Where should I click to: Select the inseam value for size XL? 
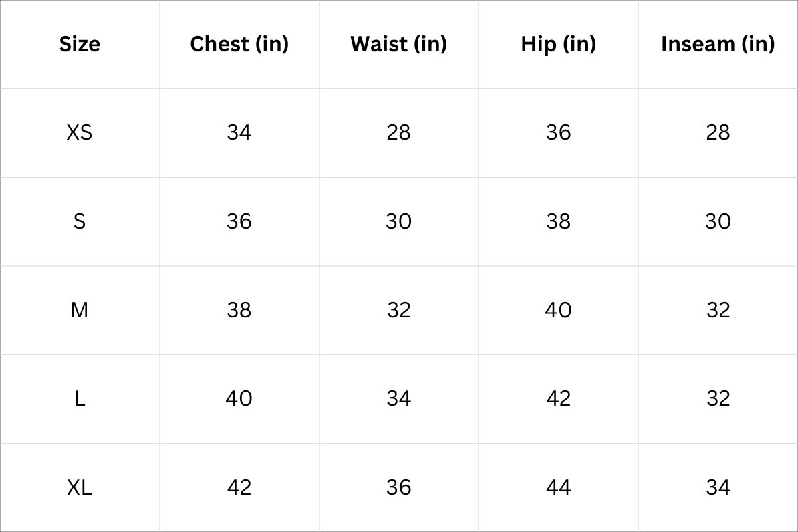718,487
